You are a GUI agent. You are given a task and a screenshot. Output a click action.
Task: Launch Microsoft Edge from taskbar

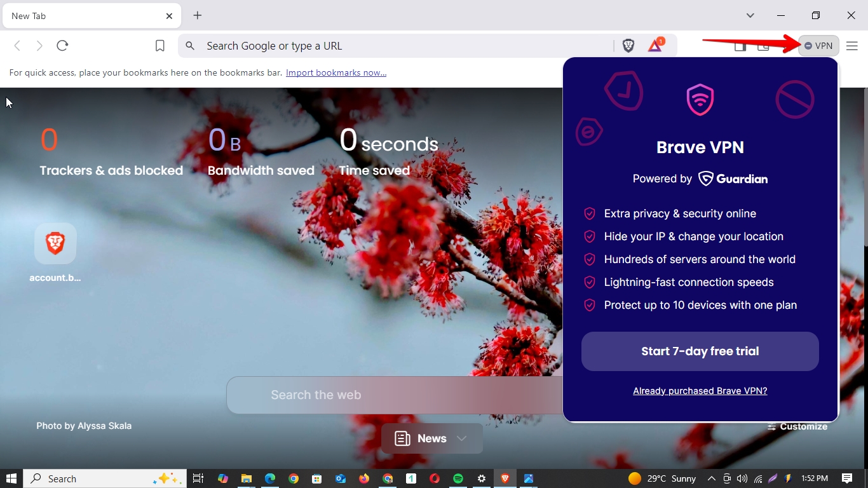[270, 478]
